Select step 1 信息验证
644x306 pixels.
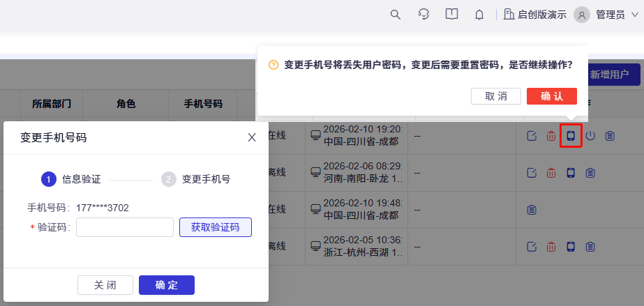click(x=70, y=179)
